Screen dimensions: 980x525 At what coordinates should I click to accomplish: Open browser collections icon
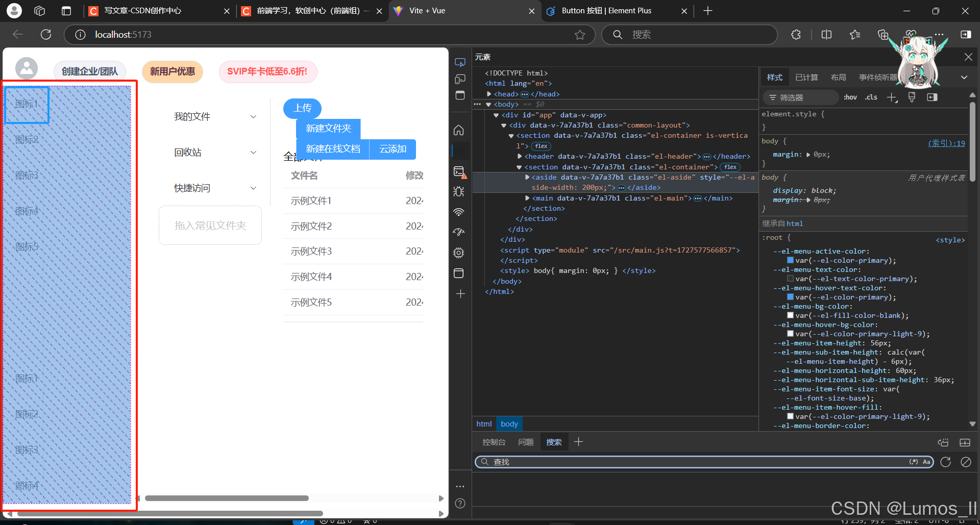click(x=883, y=34)
